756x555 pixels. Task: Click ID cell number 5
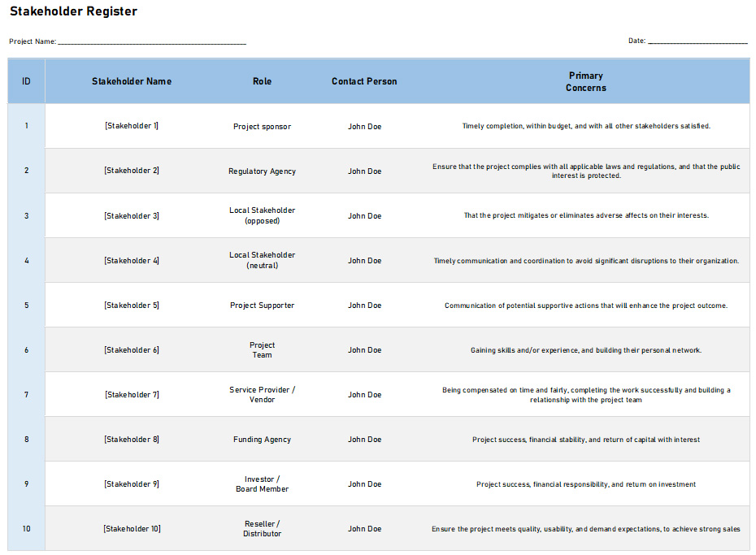coord(27,306)
